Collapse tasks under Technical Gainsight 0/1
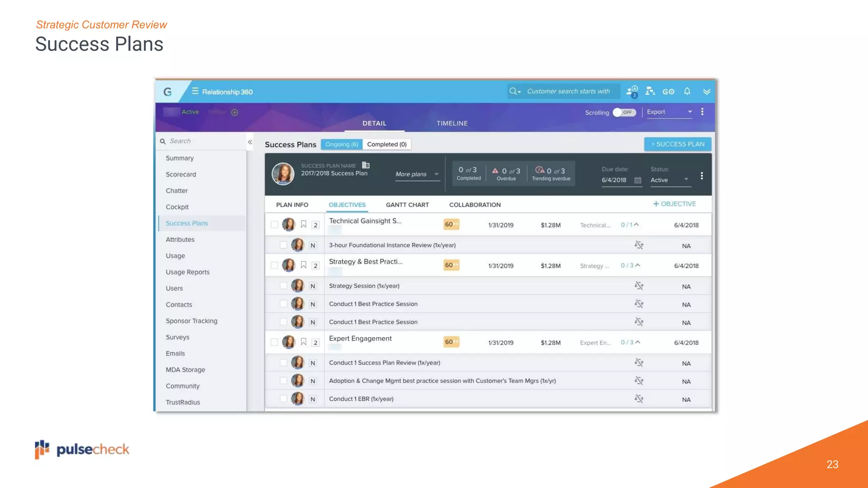 pyautogui.click(x=637, y=225)
